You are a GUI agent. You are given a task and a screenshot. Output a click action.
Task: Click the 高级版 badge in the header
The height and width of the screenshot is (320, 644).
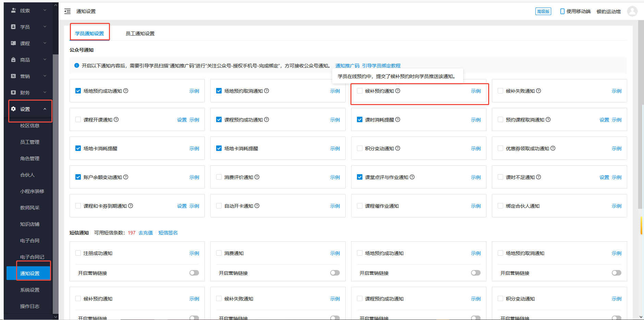pyautogui.click(x=543, y=11)
